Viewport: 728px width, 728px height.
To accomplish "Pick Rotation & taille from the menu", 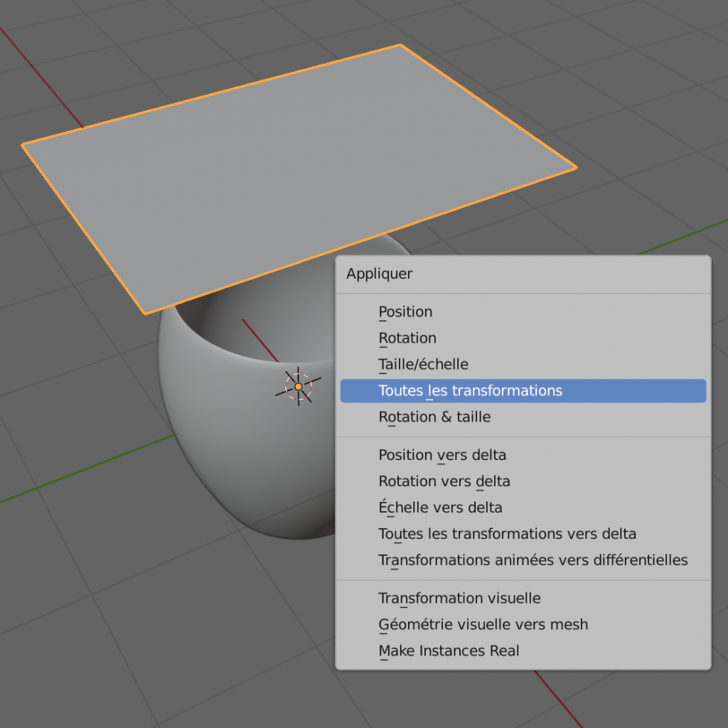I will click(x=434, y=417).
